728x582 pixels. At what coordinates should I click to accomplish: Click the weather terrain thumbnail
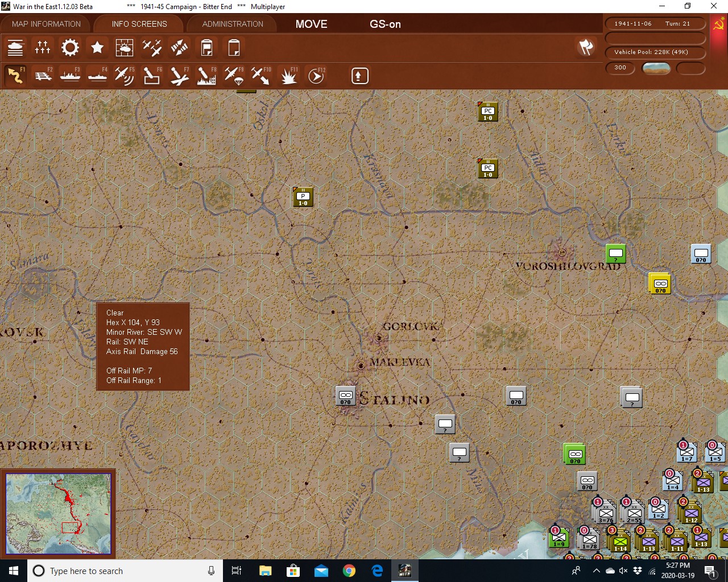(656, 68)
